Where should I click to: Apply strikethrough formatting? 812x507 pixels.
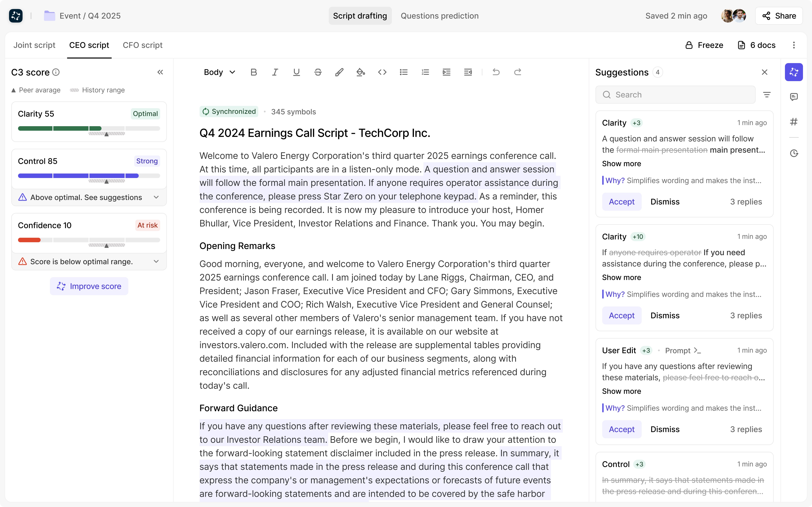[318, 72]
